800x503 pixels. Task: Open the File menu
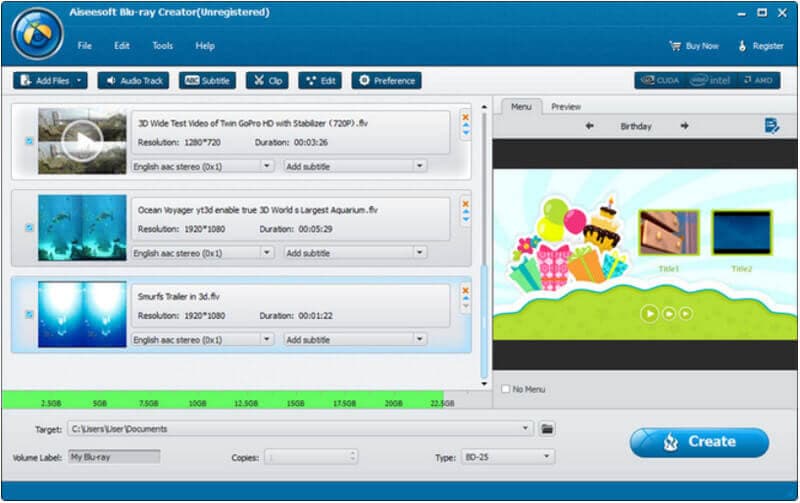[85, 45]
